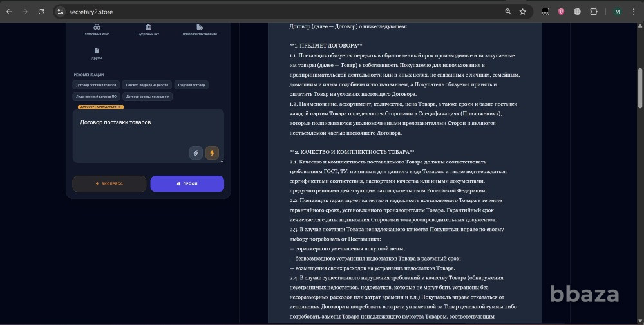This screenshot has width=644, height=325.
Task: Click clause starting 2.1. Качество и комплектность
Action: tap(388, 162)
